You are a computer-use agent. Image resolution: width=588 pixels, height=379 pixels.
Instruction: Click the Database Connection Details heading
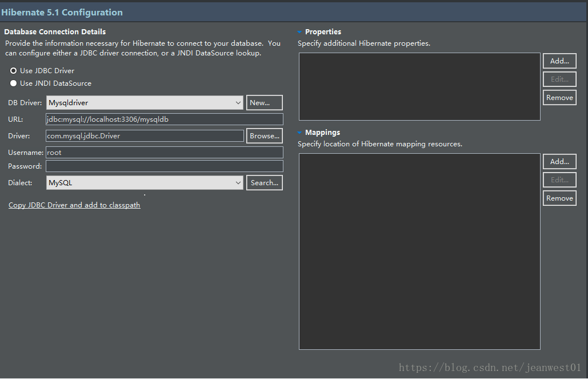pos(55,32)
